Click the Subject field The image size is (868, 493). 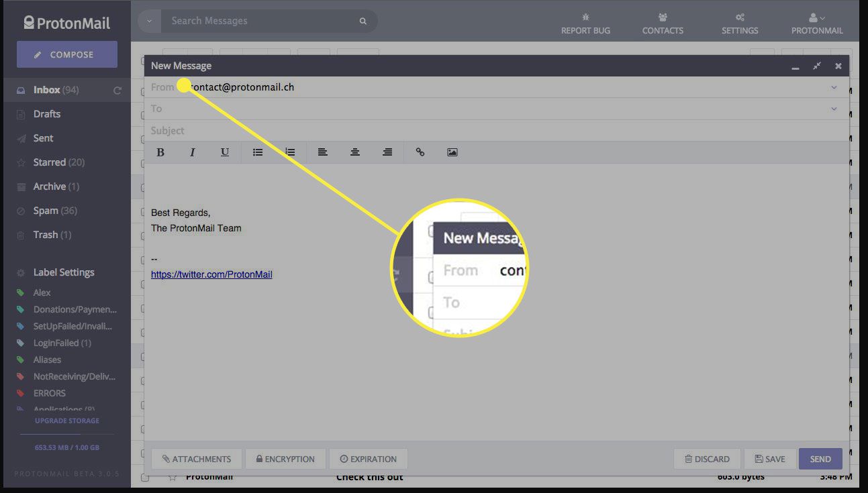tap(497, 131)
